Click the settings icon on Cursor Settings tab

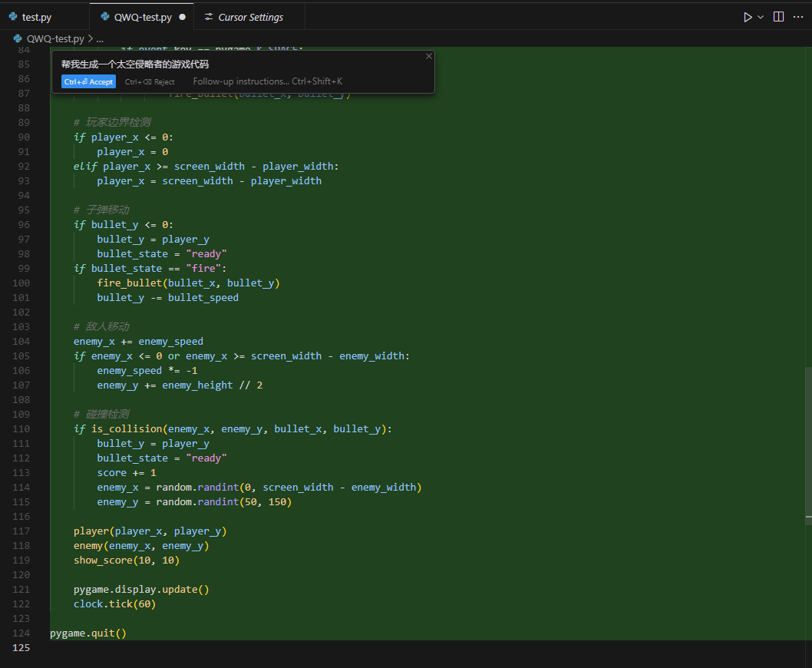(x=209, y=17)
